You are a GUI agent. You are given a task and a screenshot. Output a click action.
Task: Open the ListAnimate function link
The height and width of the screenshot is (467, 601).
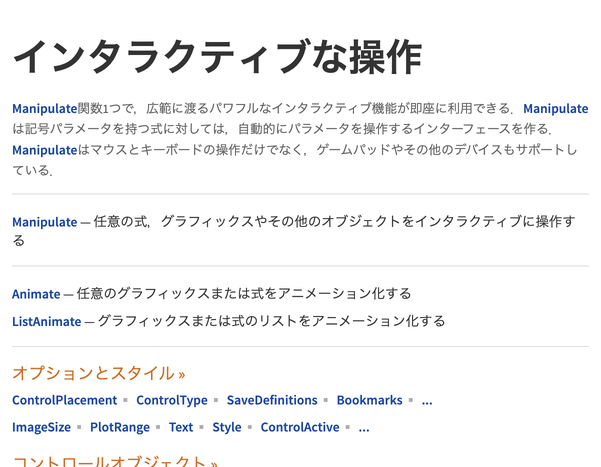pos(46,321)
